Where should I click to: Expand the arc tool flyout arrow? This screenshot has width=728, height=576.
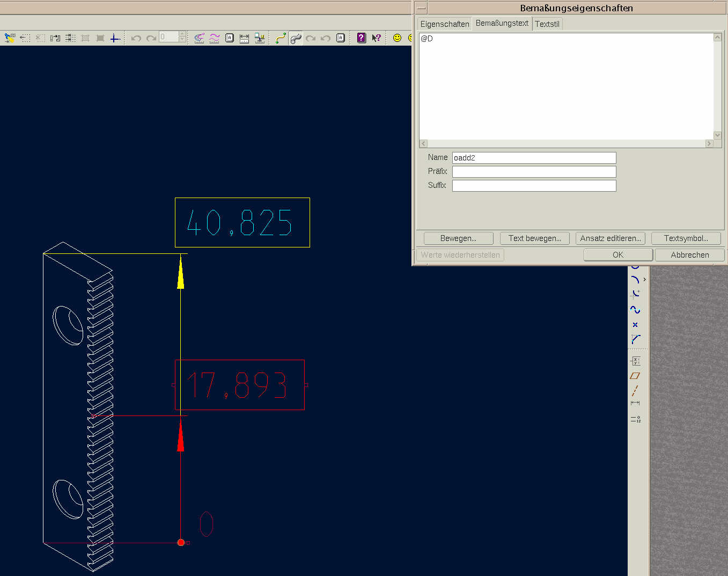(x=644, y=280)
